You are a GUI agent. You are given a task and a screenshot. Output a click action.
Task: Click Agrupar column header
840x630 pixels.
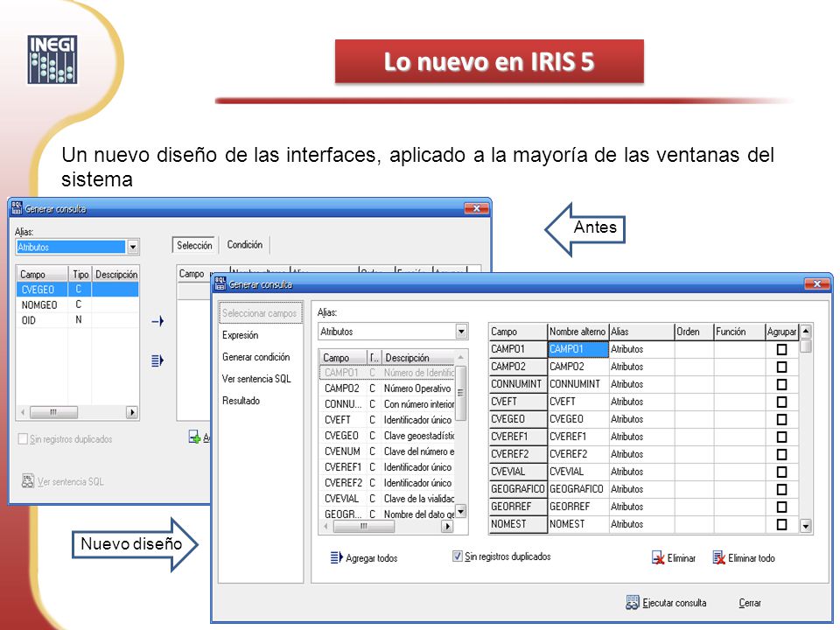tap(781, 332)
